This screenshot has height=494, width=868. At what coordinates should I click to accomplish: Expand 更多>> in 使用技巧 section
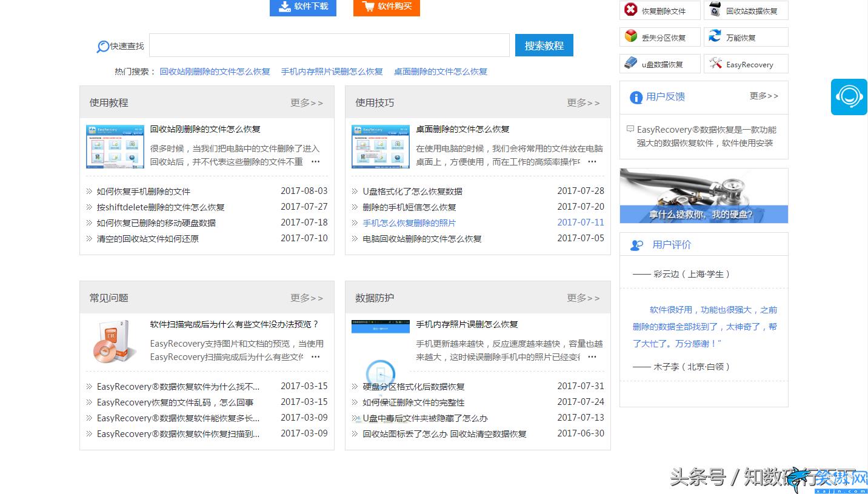tap(583, 103)
